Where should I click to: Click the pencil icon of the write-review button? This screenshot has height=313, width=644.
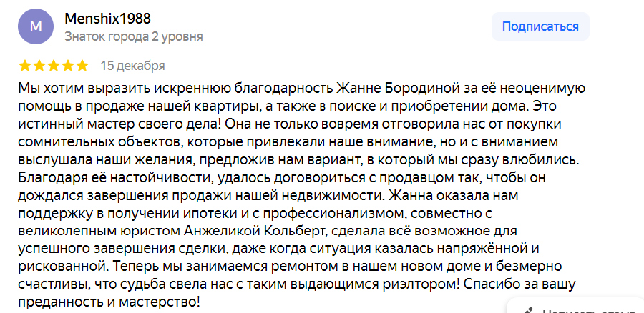529,311
